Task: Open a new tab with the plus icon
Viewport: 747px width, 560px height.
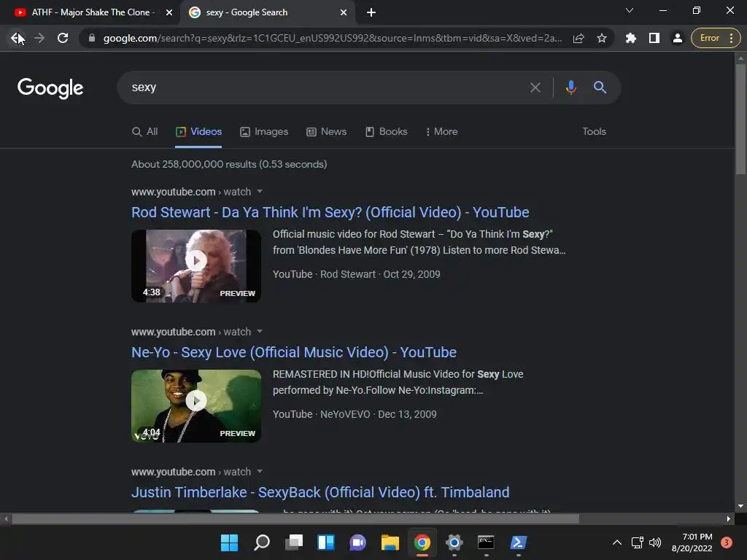Action: 371,12
